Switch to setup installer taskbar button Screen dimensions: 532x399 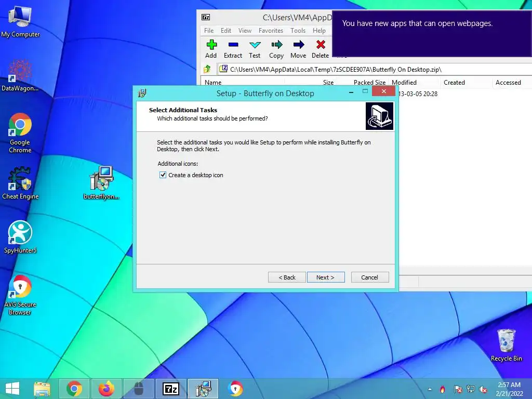[x=203, y=389]
